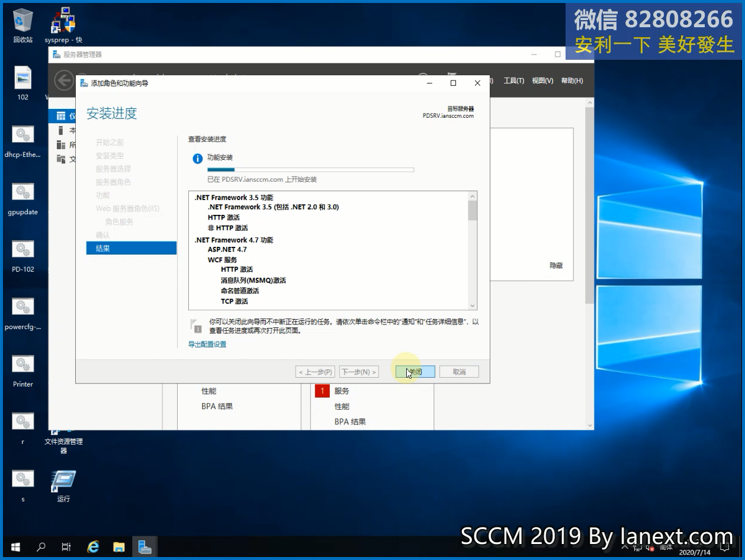This screenshot has width=745, height=560.
Task: Click the 简体 input method indicator
Action: pyautogui.click(x=666, y=548)
